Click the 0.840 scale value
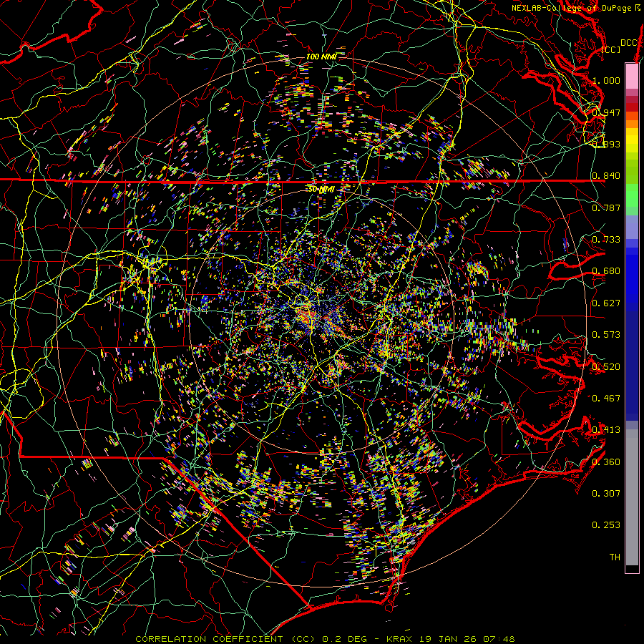The width and height of the screenshot is (644, 644). tap(606, 176)
